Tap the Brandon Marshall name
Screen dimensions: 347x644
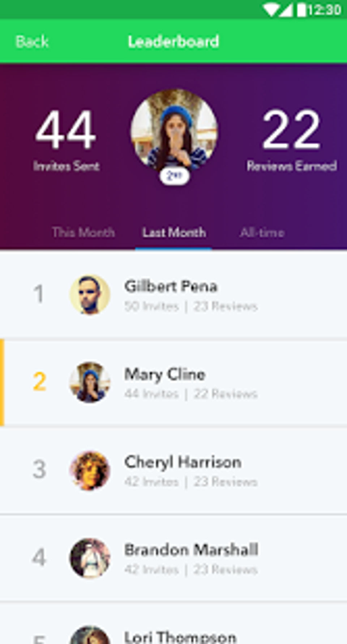point(191,550)
